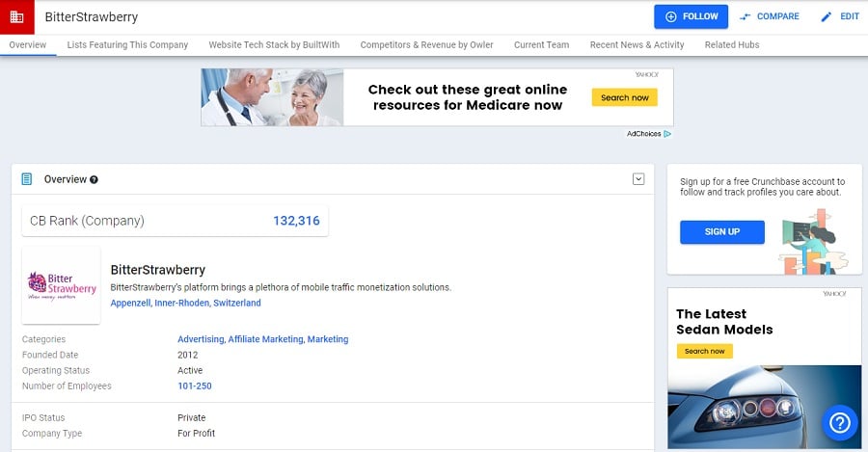Image resolution: width=868 pixels, height=452 pixels.
Task: Open the Switzerland location link
Action: (x=237, y=303)
